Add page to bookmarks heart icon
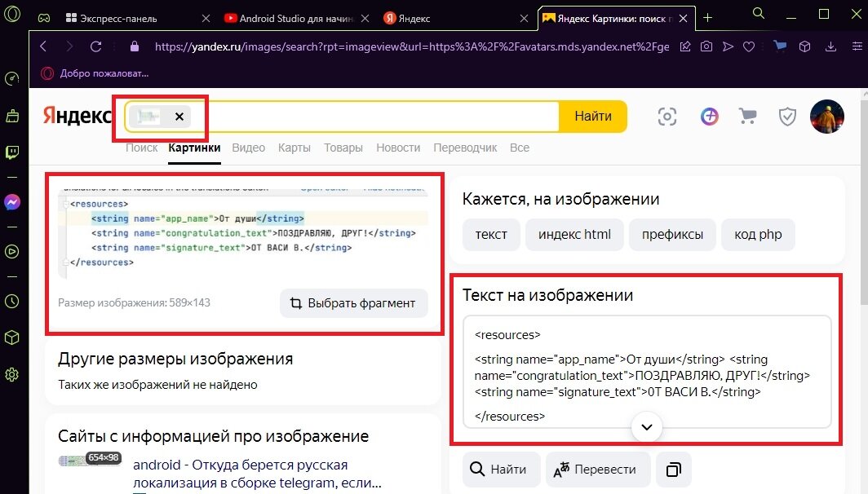Viewport: 868px width, 494px height. point(749,46)
